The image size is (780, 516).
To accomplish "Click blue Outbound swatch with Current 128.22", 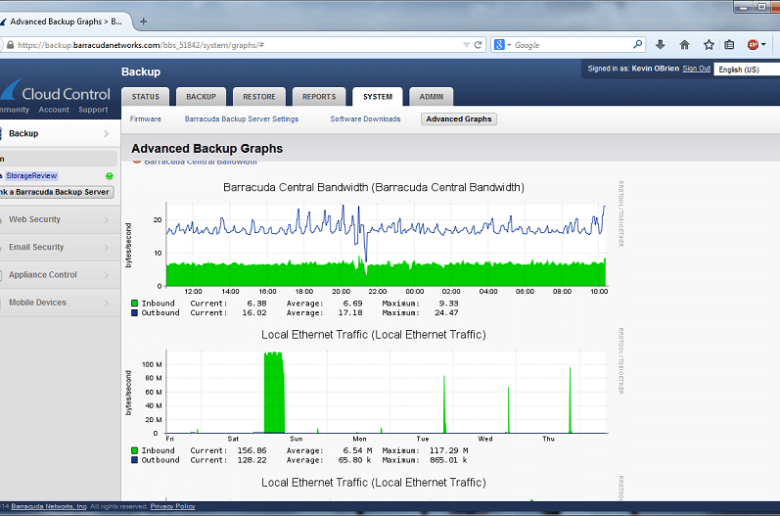I will [x=134, y=460].
